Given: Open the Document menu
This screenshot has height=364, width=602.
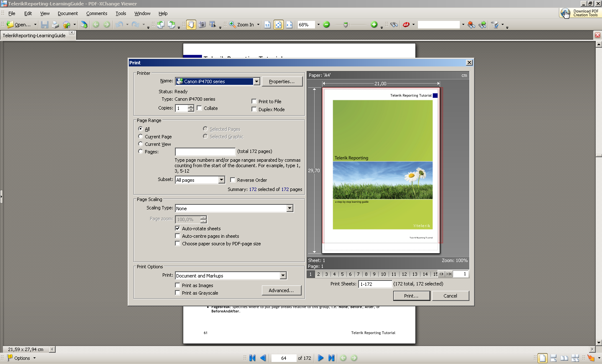Looking at the screenshot, I should pyautogui.click(x=68, y=13).
